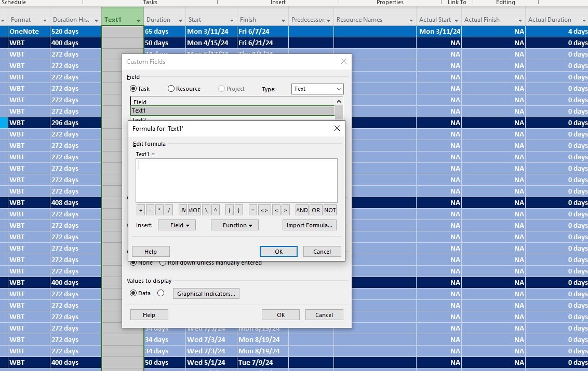Image resolution: width=588 pixels, height=371 pixels.
Task: Click the MOD operator button
Action: 195,210
